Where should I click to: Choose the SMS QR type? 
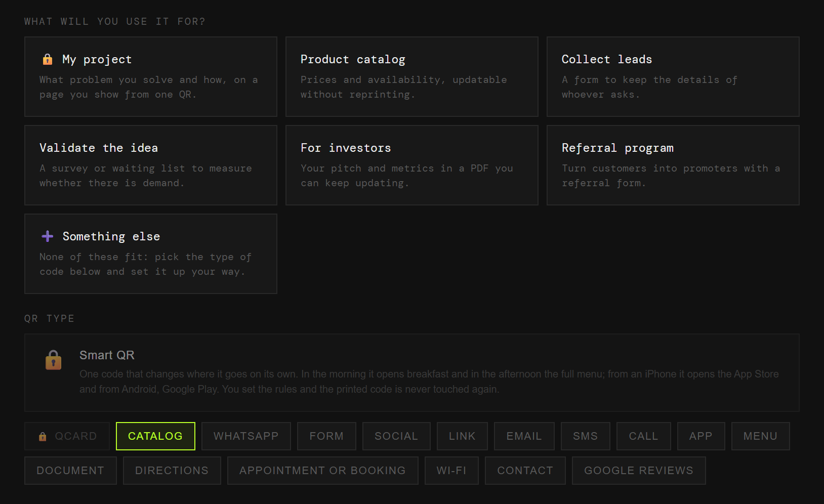click(586, 436)
